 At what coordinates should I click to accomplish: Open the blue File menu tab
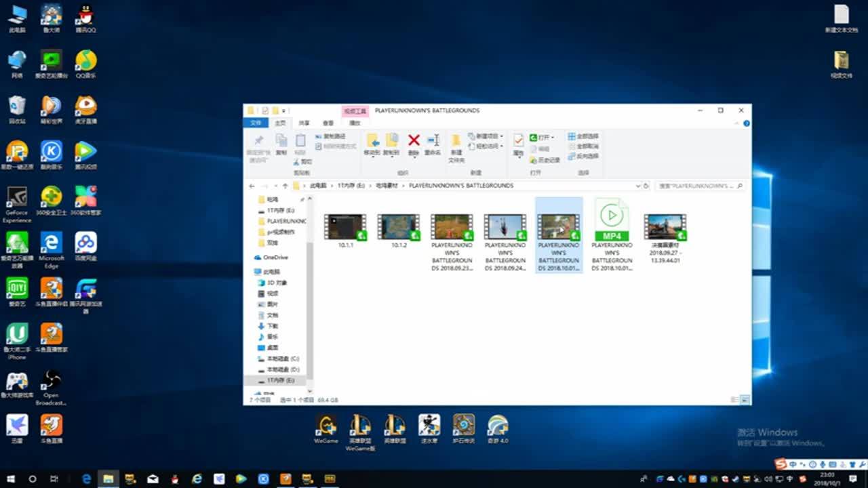(x=256, y=123)
